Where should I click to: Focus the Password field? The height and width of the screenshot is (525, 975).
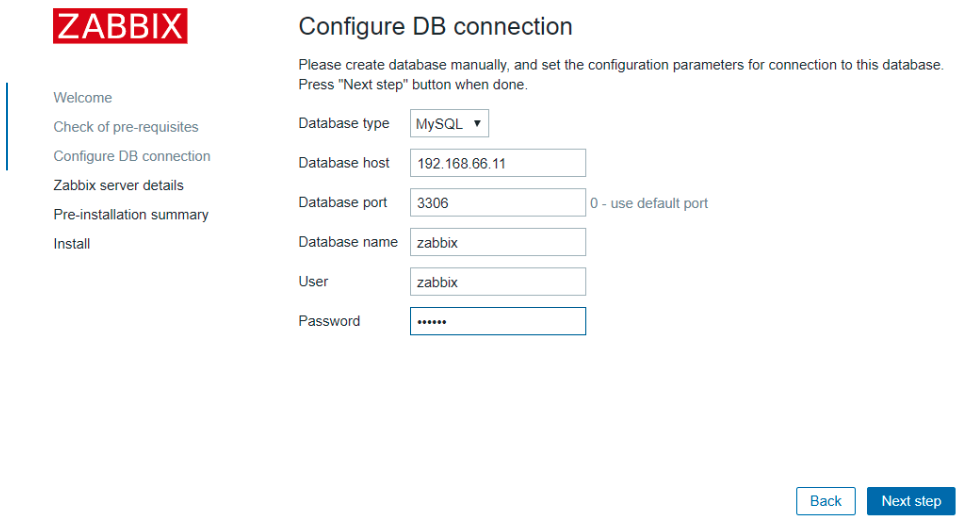497,321
